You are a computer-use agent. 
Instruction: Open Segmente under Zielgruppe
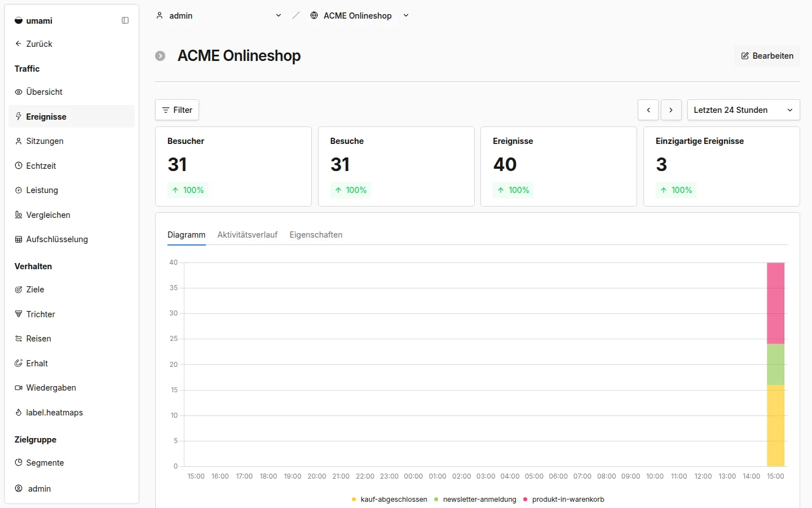point(72,462)
